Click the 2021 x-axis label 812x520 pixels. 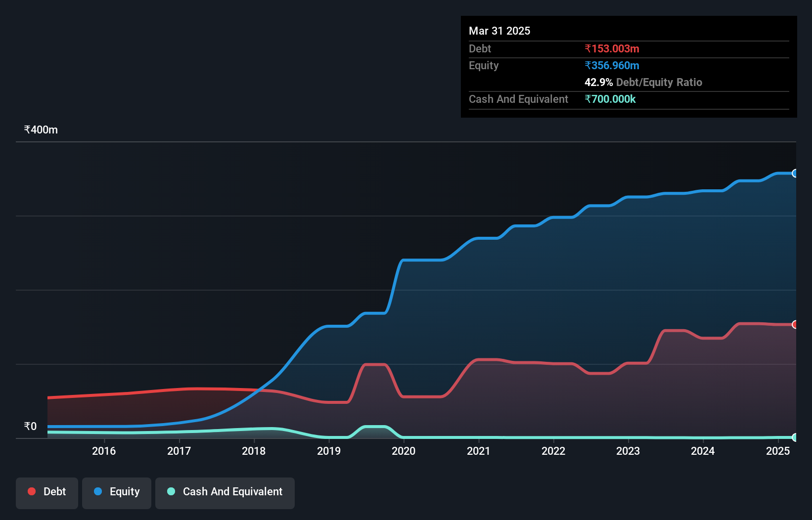point(479,451)
